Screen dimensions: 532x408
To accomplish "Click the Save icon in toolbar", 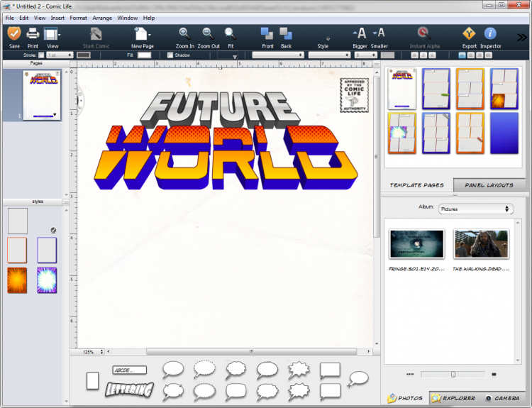I will (x=14, y=33).
